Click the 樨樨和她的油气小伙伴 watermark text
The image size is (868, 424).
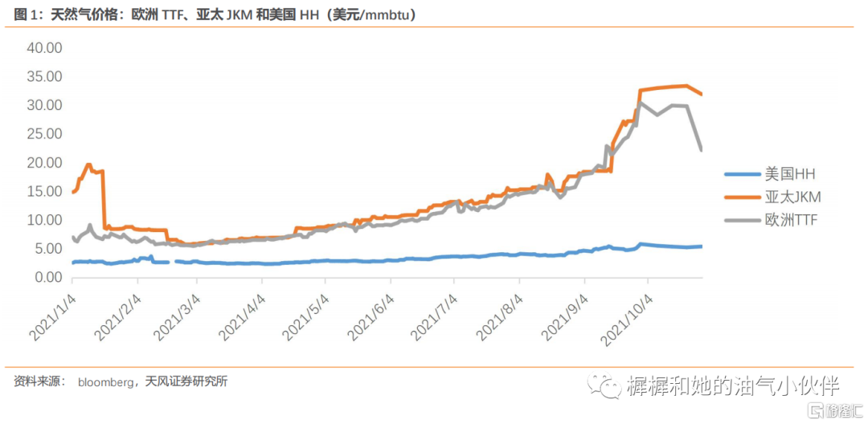point(731,386)
